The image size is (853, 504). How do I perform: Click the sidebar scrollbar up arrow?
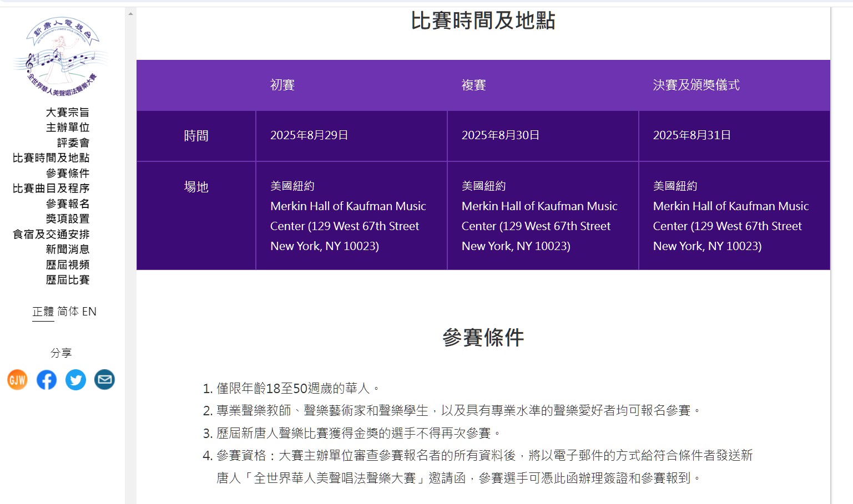tap(130, 14)
